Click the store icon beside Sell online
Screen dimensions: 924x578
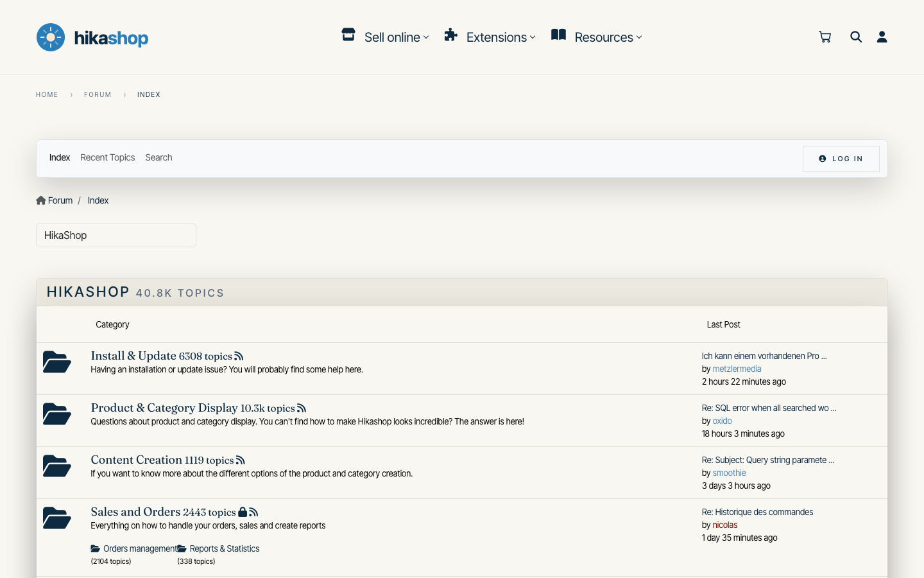(348, 35)
